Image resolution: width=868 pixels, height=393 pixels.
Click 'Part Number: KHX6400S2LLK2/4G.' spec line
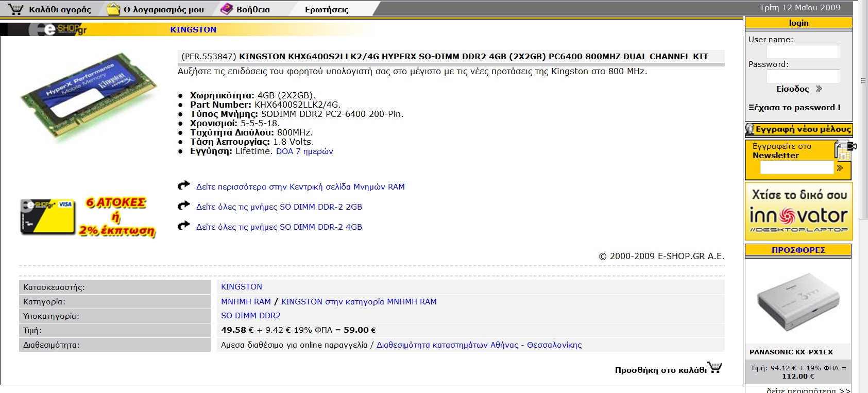tap(265, 105)
